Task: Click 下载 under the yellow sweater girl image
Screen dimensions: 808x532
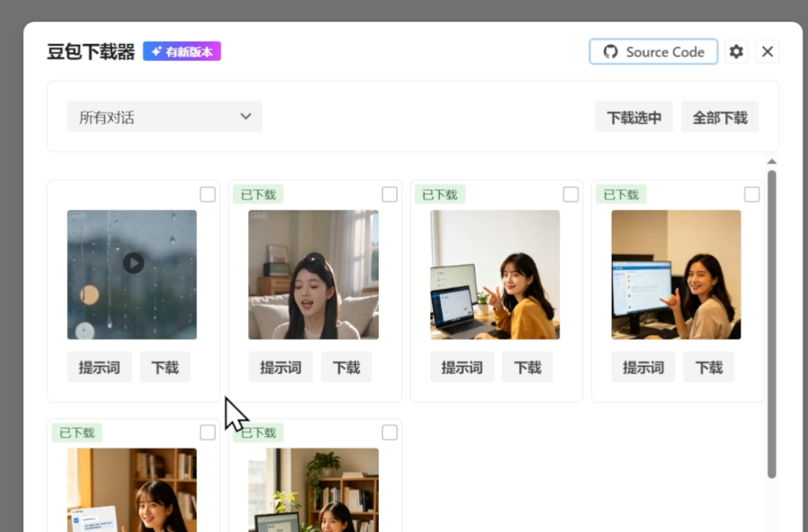Action: click(x=528, y=367)
